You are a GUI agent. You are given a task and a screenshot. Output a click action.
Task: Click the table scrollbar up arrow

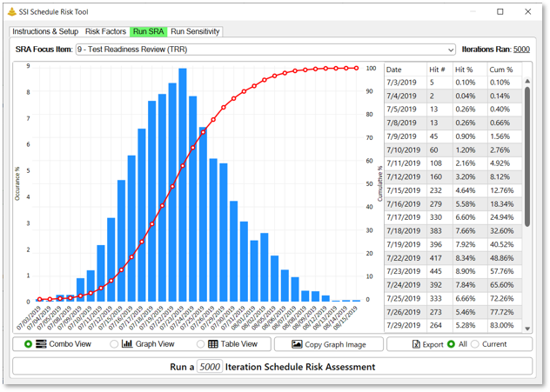pyautogui.click(x=527, y=81)
